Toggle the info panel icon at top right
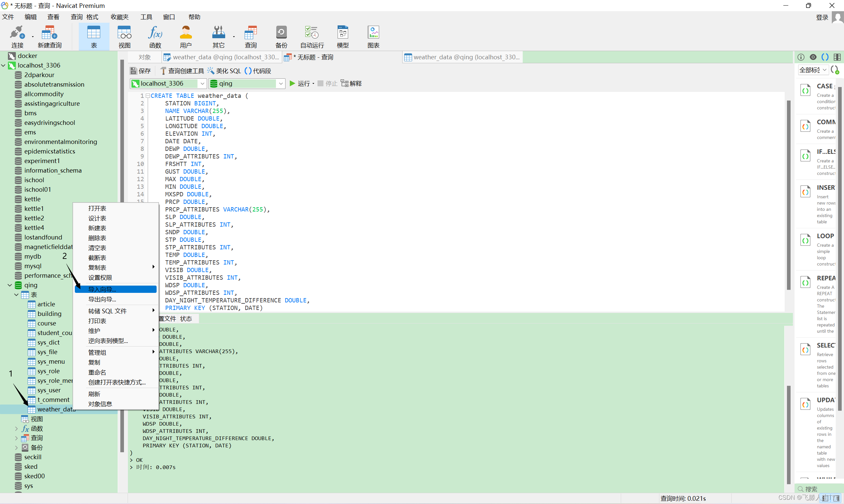 tap(801, 57)
